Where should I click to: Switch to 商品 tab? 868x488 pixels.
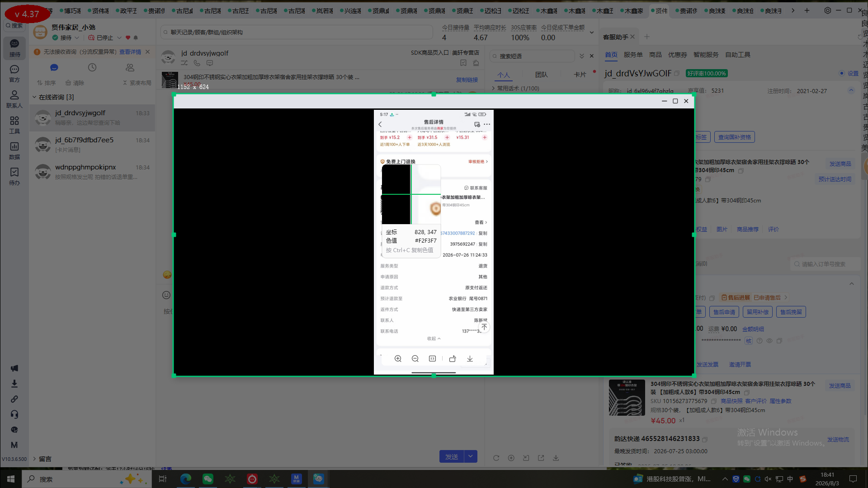click(x=655, y=55)
